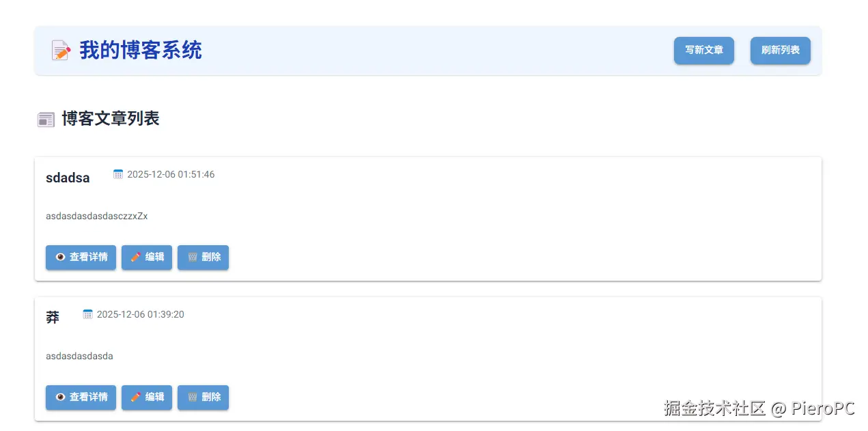
Task: Click pencil icon in sdadsa post's 编辑 button
Action: point(135,258)
